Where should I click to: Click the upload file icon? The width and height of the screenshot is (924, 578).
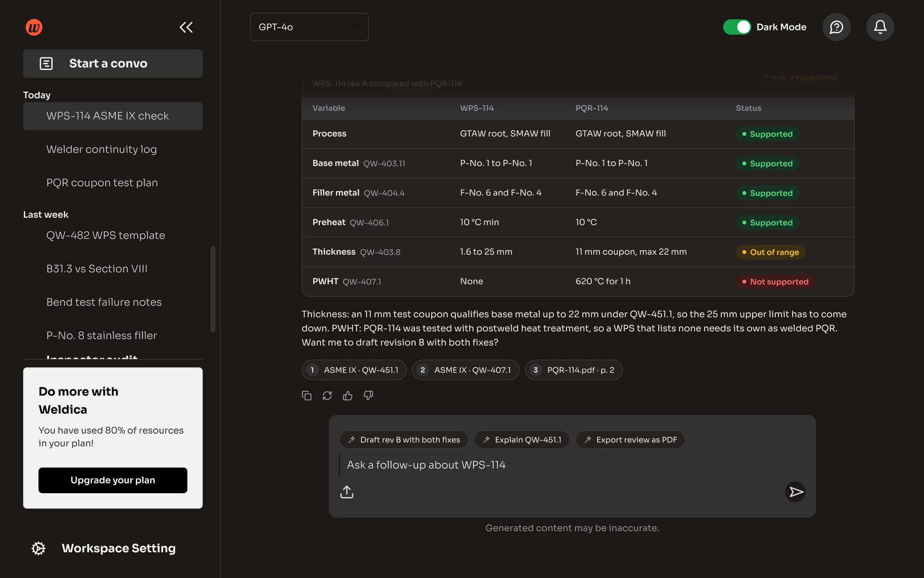[x=346, y=492]
